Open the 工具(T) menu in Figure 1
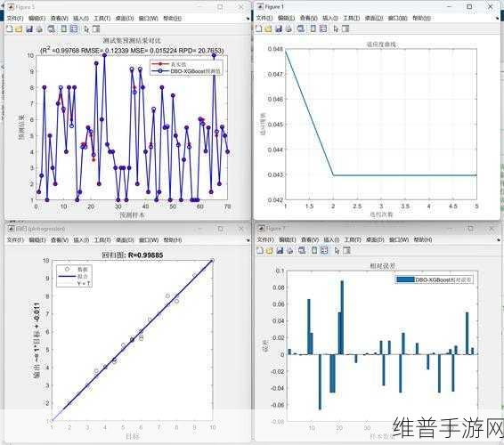 click(x=352, y=18)
